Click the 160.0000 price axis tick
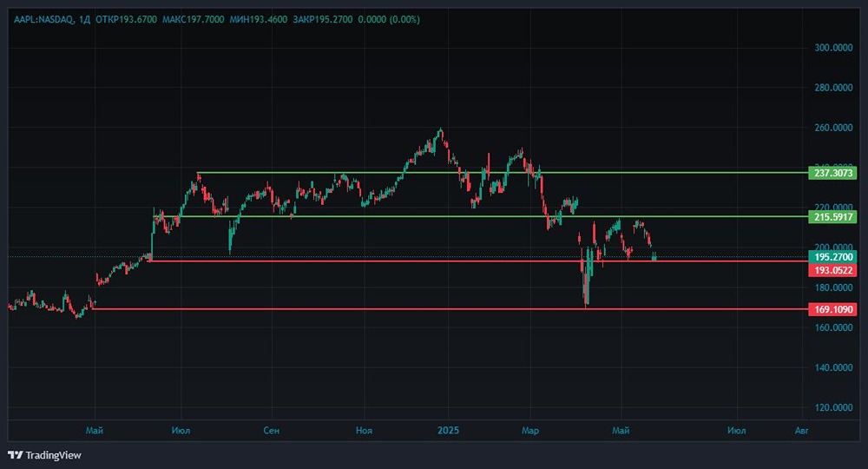Viewport: 868px width, 469px height. pos(833,327)
